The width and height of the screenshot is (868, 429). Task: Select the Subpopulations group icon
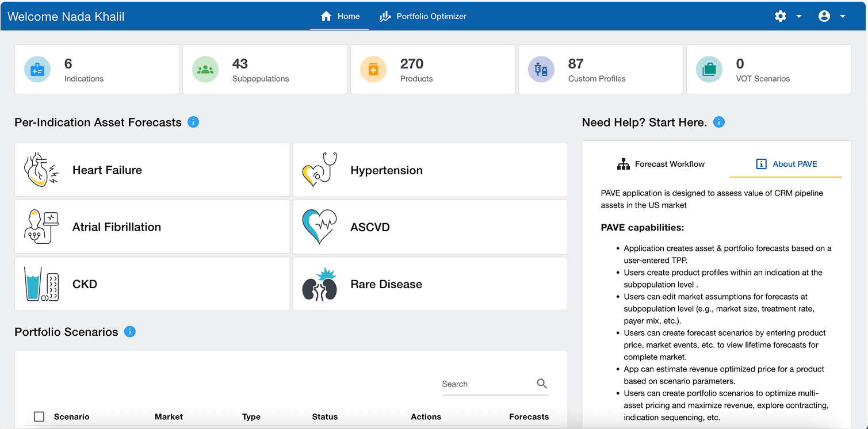pyautogui.click(x=205, y=69)
